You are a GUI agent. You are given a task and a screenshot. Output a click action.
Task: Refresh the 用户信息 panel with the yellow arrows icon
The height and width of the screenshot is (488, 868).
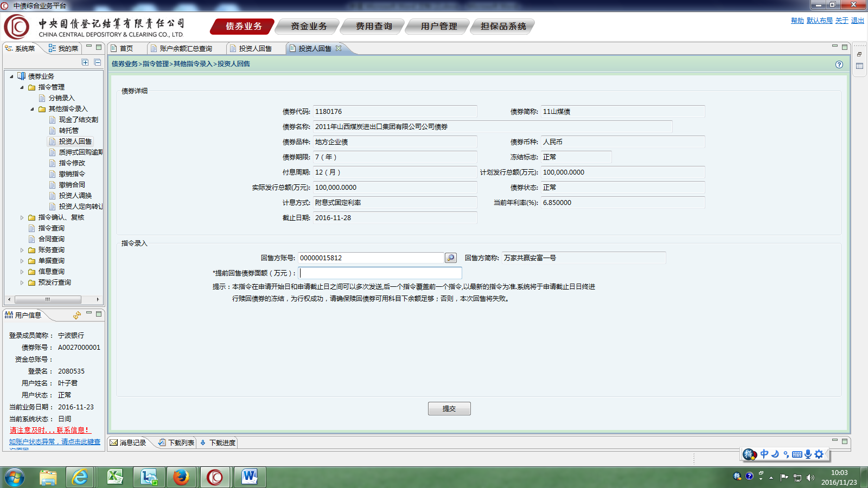coord(77,315)
